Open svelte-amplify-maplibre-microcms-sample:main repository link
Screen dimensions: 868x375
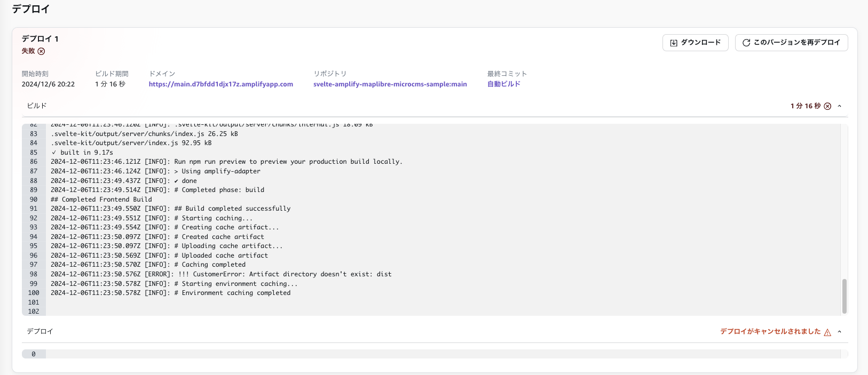[390, 84]
